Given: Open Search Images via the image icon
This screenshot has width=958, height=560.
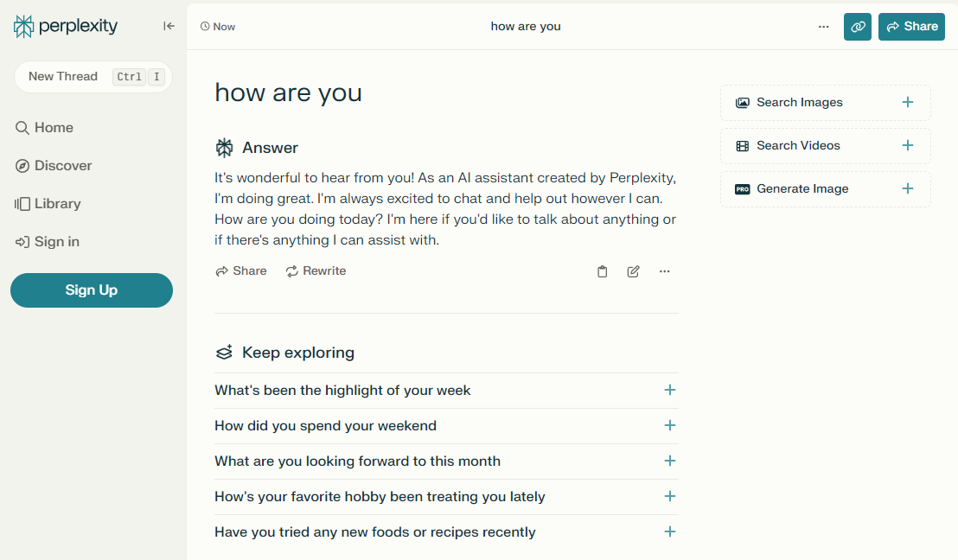Looking at the screenshot, I should (x=743, y=102).
